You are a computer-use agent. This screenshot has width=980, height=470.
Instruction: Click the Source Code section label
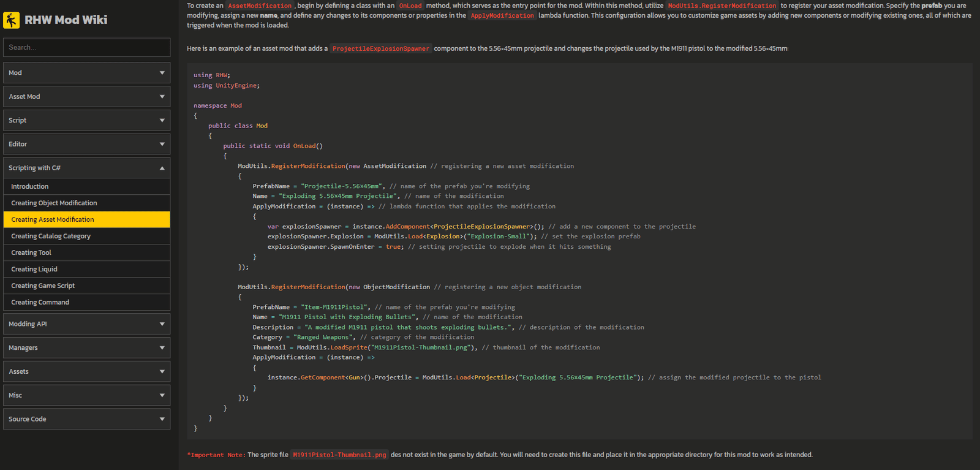coord(28,419)
